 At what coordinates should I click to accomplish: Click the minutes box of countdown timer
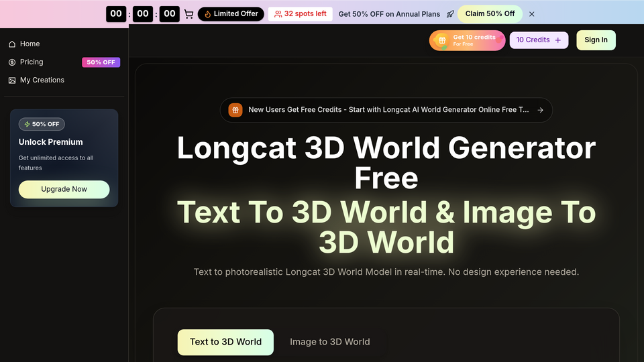point(143,14)
